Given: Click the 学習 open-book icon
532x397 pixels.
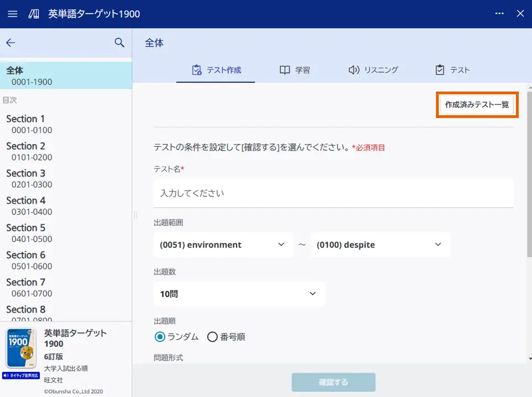Looking at the screenshot, I should click(284, 69).
